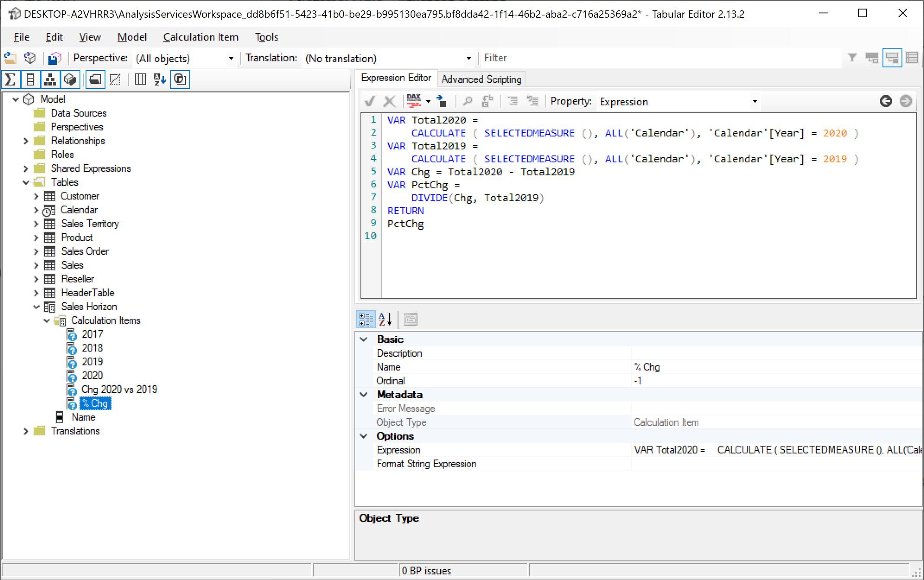
Task: Click the Format String Expression row
Action: pos(427,463)
